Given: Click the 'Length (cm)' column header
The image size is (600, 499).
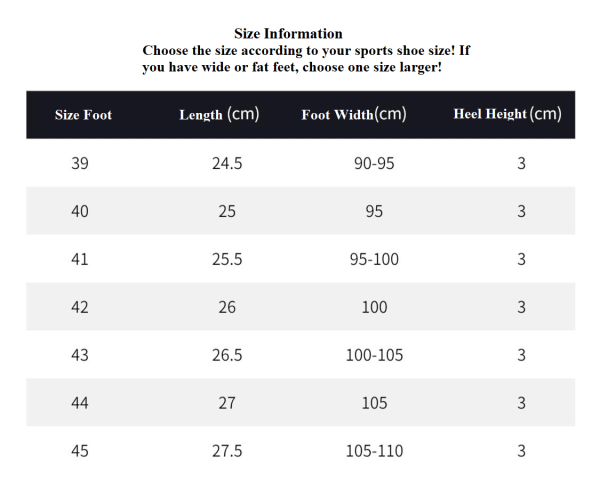Looking at the screenshot, I should tap(219, 115).
